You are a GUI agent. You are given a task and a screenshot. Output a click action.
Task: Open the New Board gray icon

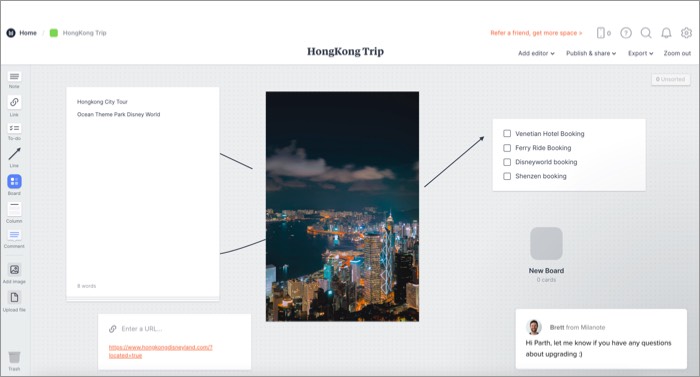point(546,243)
